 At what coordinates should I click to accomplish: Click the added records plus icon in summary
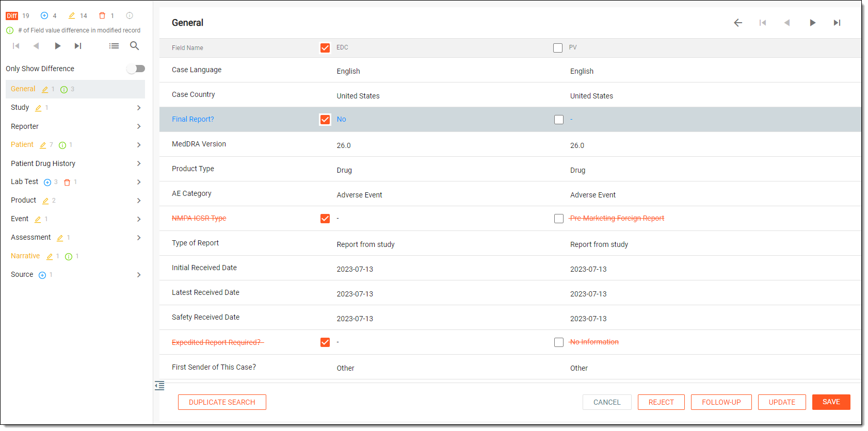click(44, 15)
